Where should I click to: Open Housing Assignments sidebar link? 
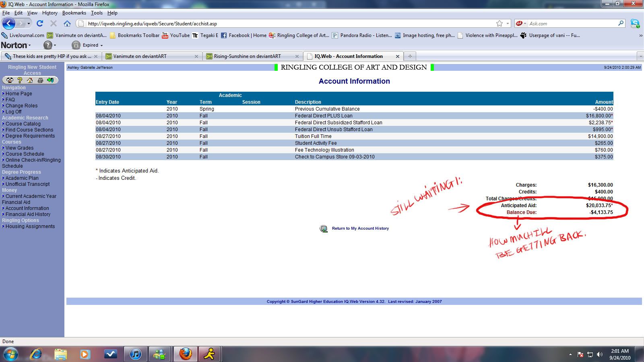pyautogui.click(x=30, y=226)
